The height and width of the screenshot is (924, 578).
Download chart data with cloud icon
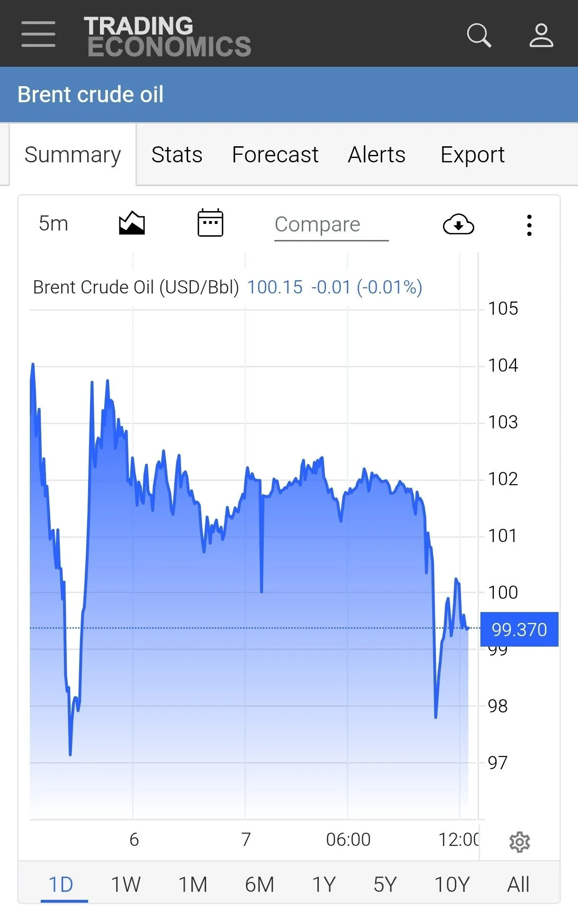[x=458, y=224]
